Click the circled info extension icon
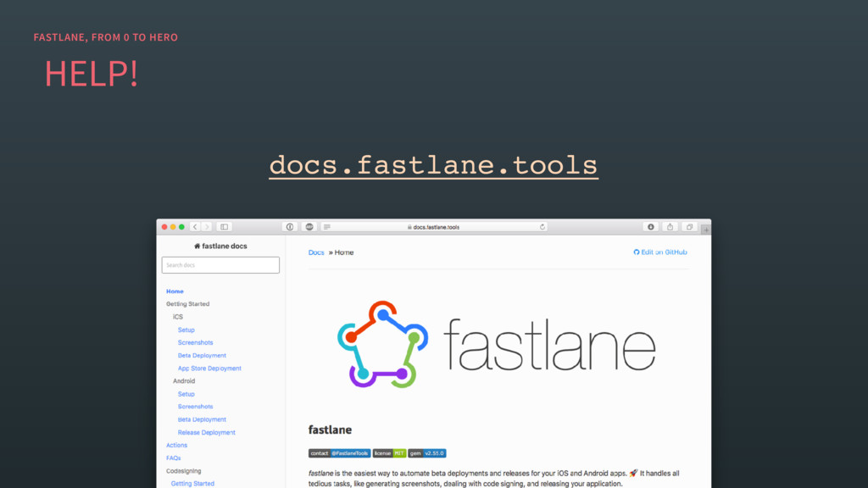 point(290,227)
